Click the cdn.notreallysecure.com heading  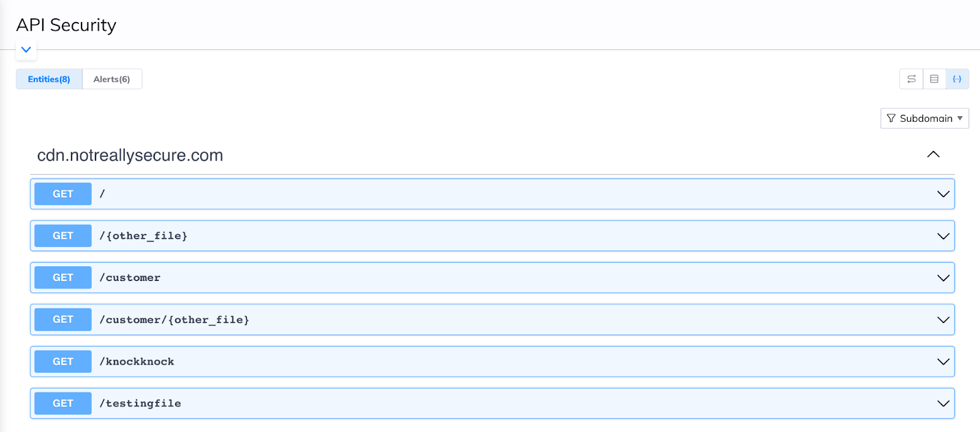tap(130, 155)
